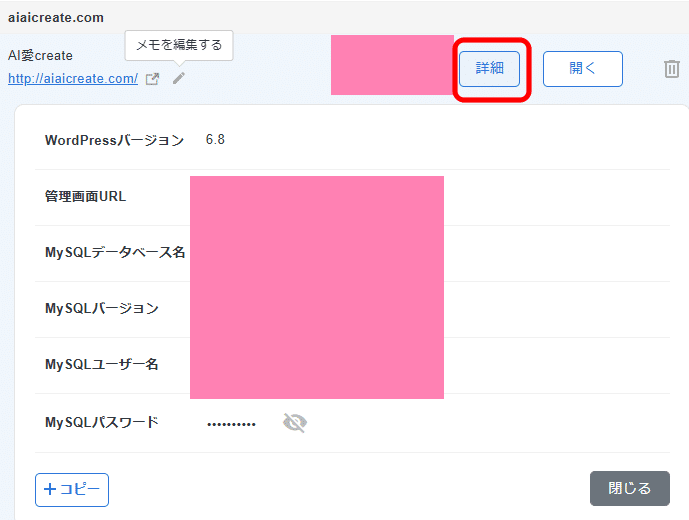Click the WordPressバージョン label
The width and height of the screenshot is (689, 520).
[x=114, y=140]
